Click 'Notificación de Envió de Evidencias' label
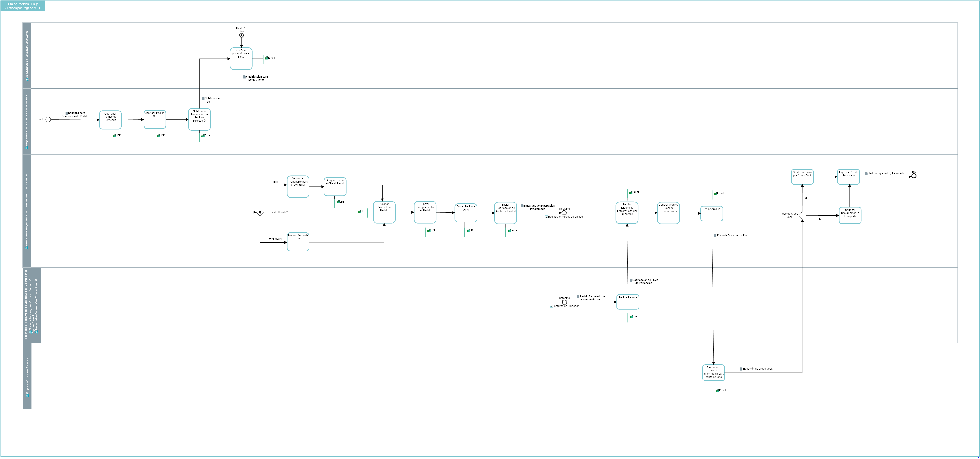Image resolution: width=980 pixels, height=459 pixels. [x=645, y=282]
